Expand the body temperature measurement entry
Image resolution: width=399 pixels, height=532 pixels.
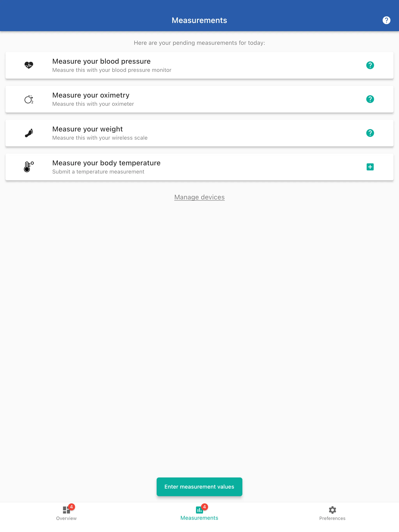(x=370, y=167)
